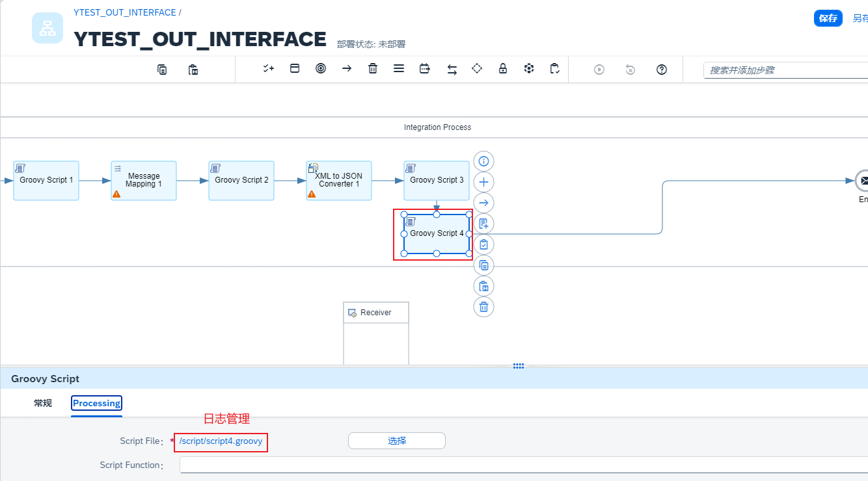Click the info icon beside Groovy Script 3
Viewport: 868px width, 481px height.
(483, 161)
